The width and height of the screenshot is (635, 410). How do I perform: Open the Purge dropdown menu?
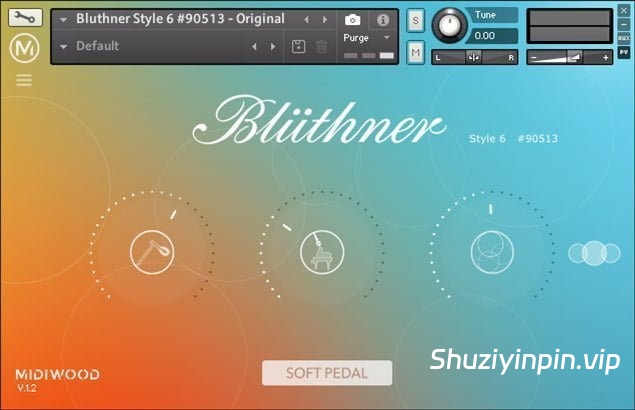click(x=367, y=38)
